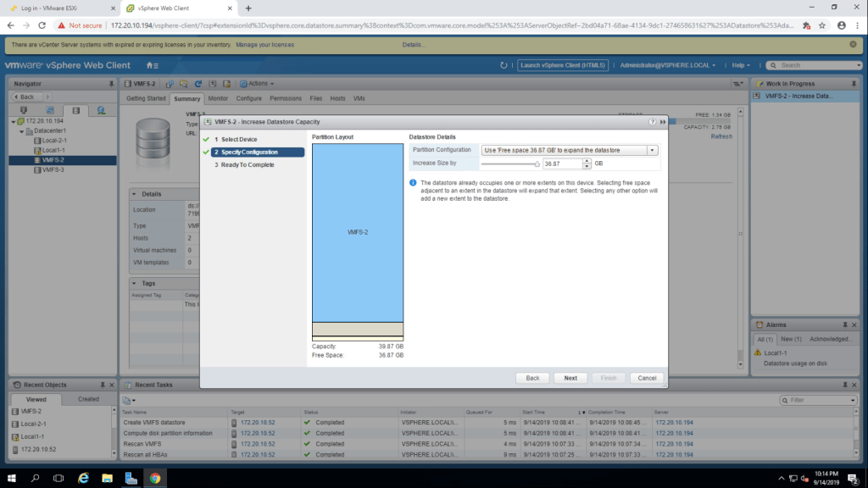Switch to the New (1) alarms tab
The image size is (868, 488).
tap(790, 339)
